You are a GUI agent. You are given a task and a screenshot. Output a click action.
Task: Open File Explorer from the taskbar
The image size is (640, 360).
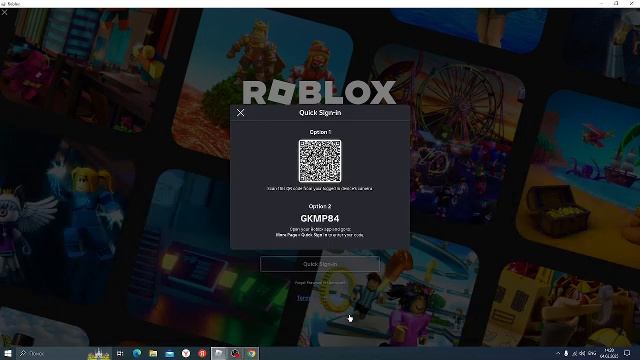(x=153, y=353)
